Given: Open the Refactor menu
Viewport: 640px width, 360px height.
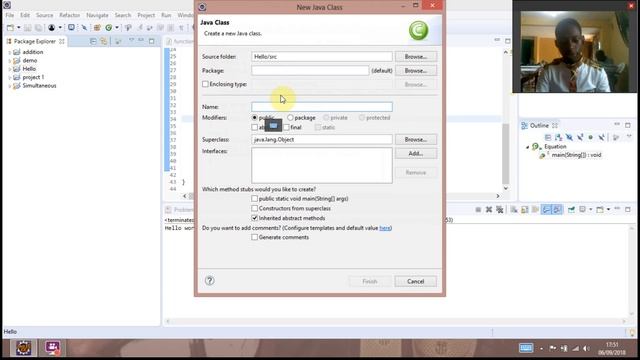Looking at the screenshot, I should (70, 15).
